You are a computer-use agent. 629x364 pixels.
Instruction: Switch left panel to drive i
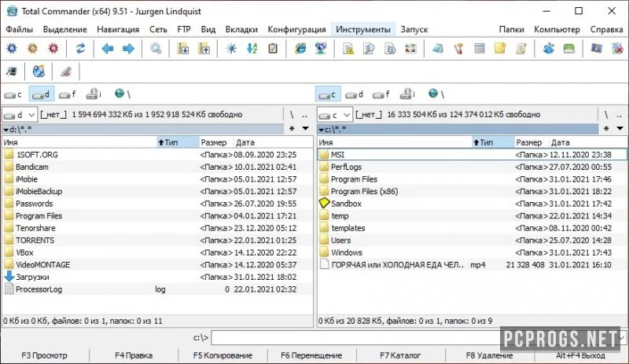click(94, 94)
